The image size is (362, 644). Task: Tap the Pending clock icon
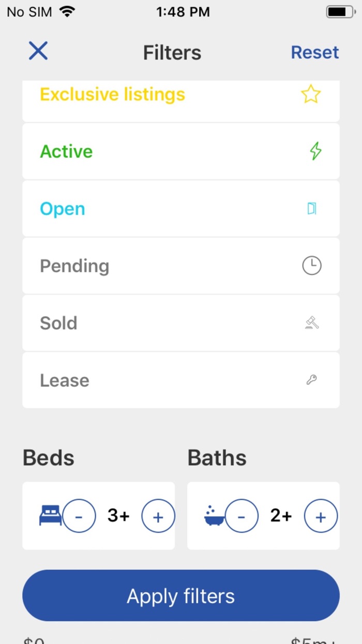coord(311,266)
